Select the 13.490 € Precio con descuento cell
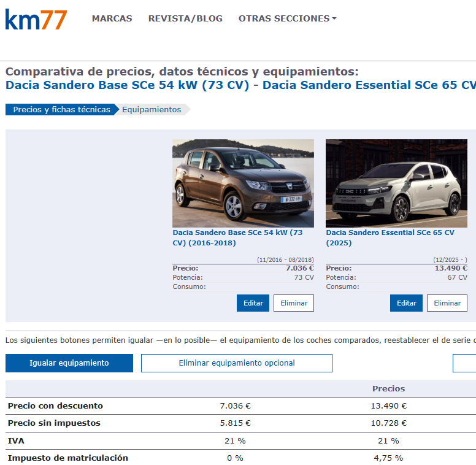Viewport: 476px width, 465px height. point(388,406)
